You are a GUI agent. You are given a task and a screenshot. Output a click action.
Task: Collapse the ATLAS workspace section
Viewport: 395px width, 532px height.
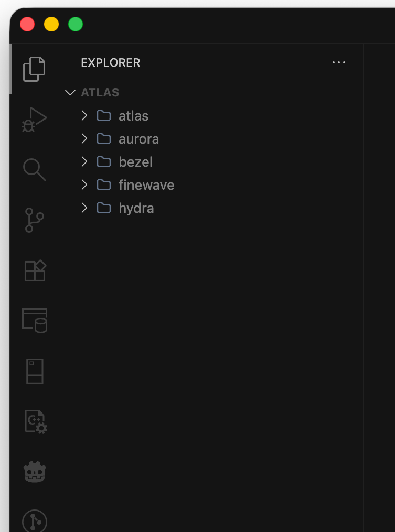click(70, 92)
